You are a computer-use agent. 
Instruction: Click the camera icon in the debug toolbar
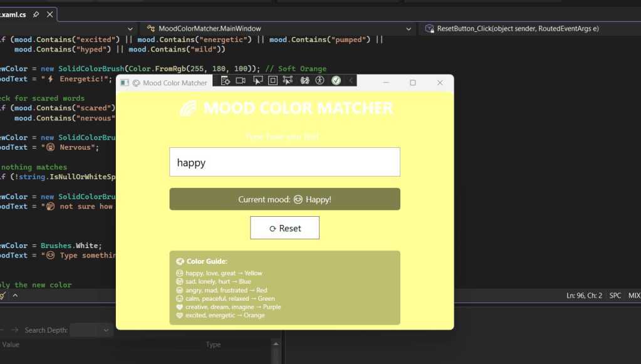241,81
